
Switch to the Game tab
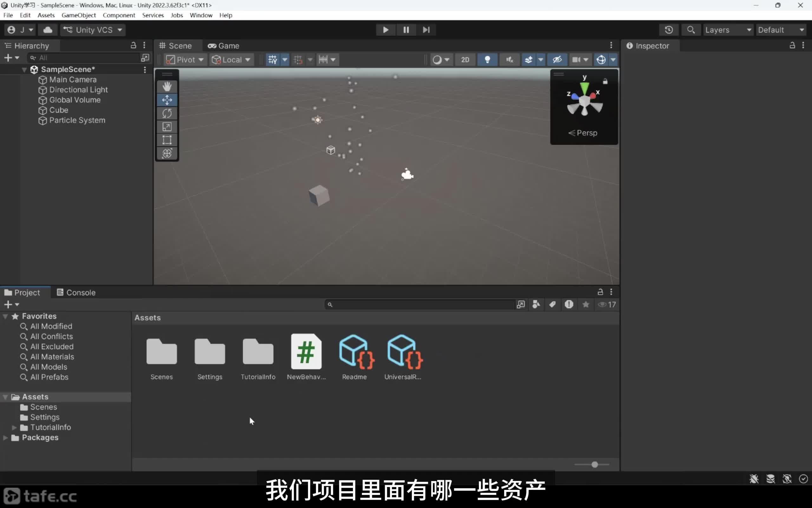click(224, 46)
